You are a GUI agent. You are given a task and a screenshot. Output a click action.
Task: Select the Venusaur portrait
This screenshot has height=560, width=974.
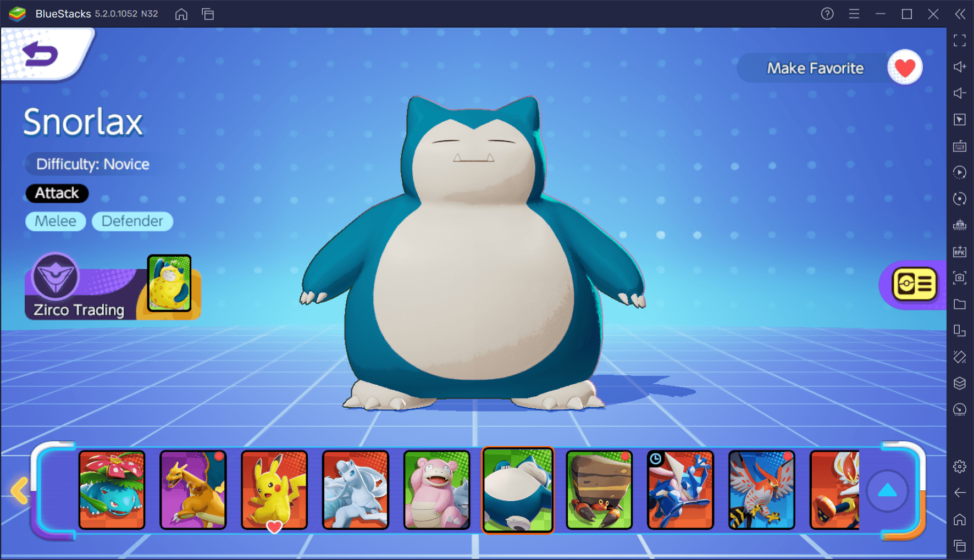112,490
